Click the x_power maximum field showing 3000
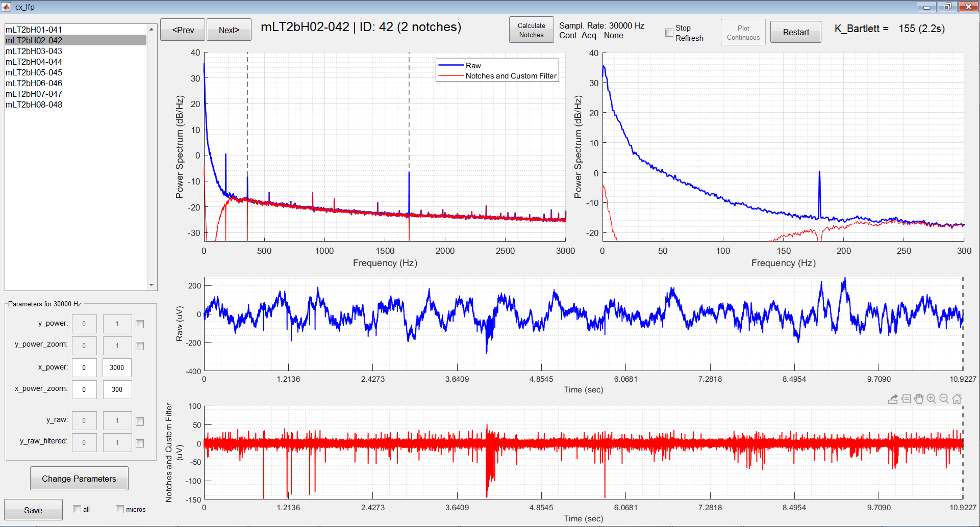The image size is (980, 527). coord(117,367)
